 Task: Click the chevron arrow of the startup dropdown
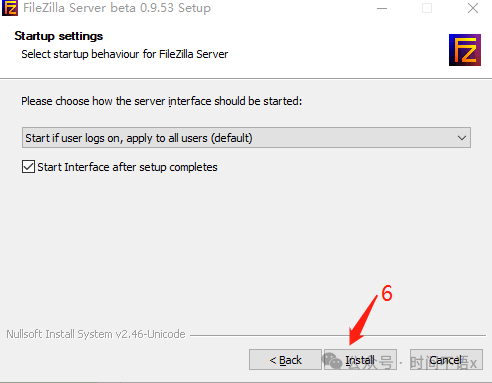coord(462,138)
